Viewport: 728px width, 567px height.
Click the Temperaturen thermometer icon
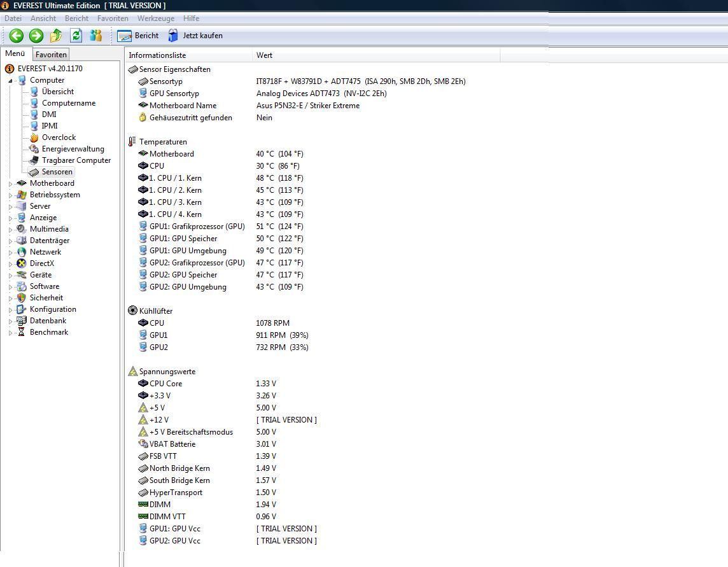132,142
